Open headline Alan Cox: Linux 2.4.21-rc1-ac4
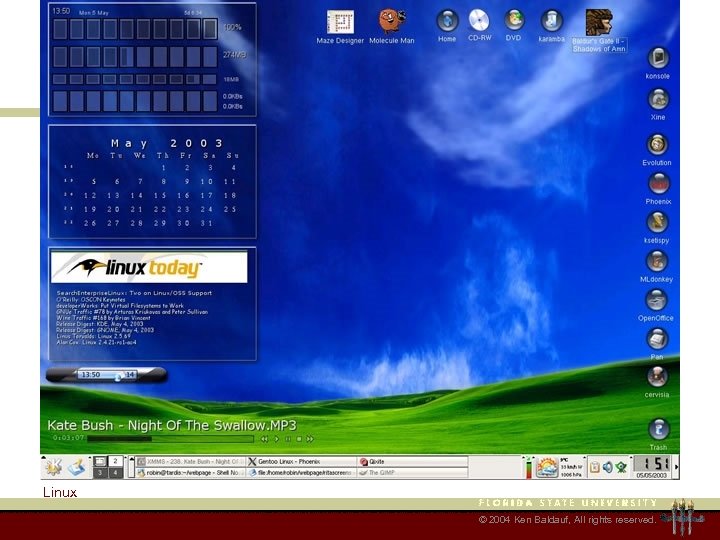This screenshot has width=720, height=540. coord(96,342)
